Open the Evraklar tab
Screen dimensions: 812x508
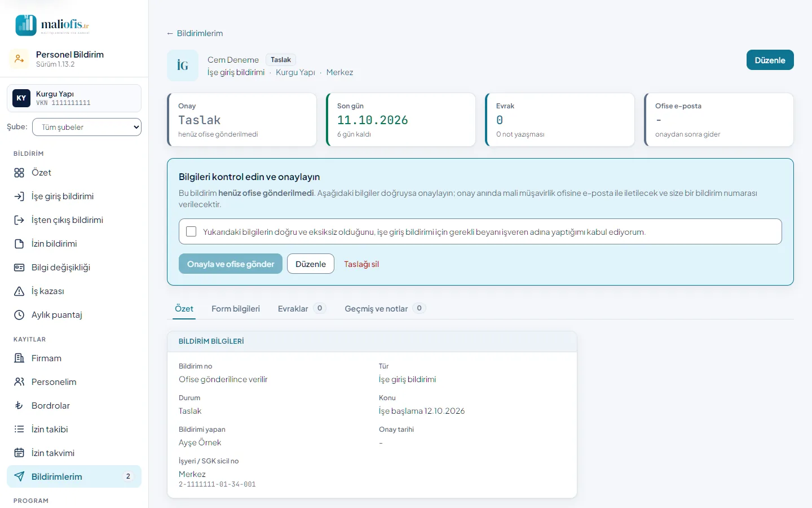point(302,309)
